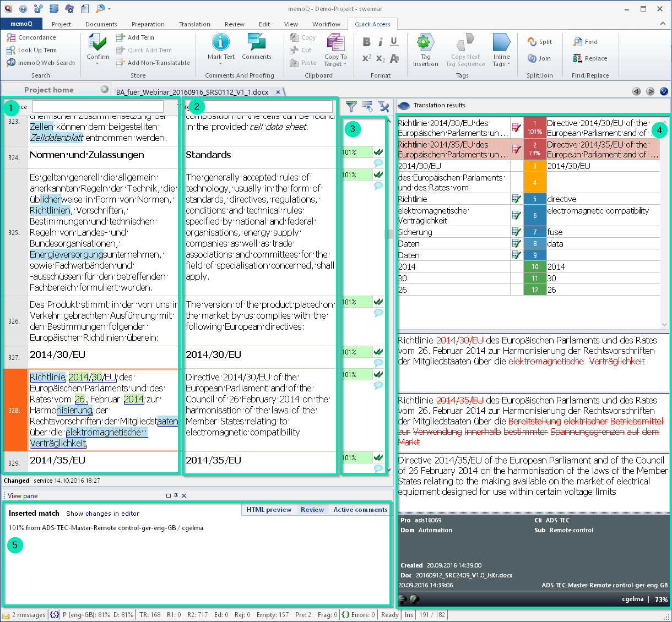Click Add Non-Translatable in the Store group

(x=153, y=63)
